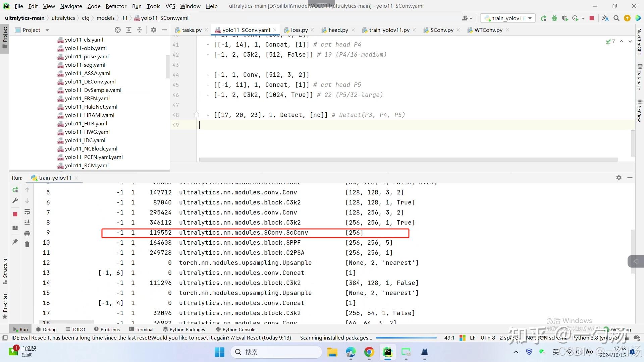Click Run with Coverage icon
The height and width of the screenshot is (362, 644).
[x=565, y=18]
